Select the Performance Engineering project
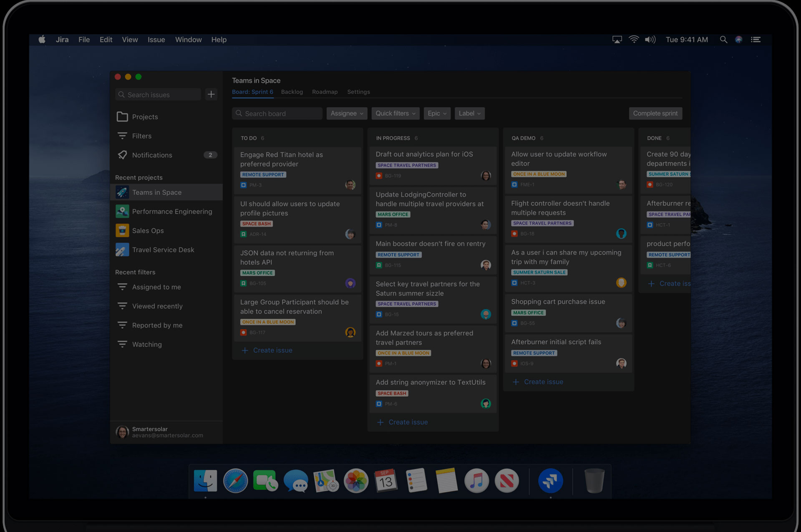This screenshot has height=532, width=801. tap(171, 212)
